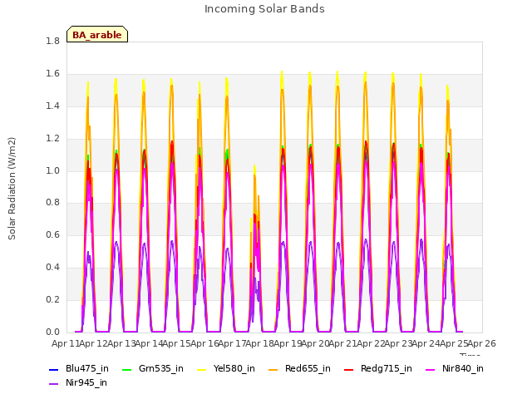Toggle the Nir840_in legend entry
Viewport: 532px width, 399px height.
(455, 368)
